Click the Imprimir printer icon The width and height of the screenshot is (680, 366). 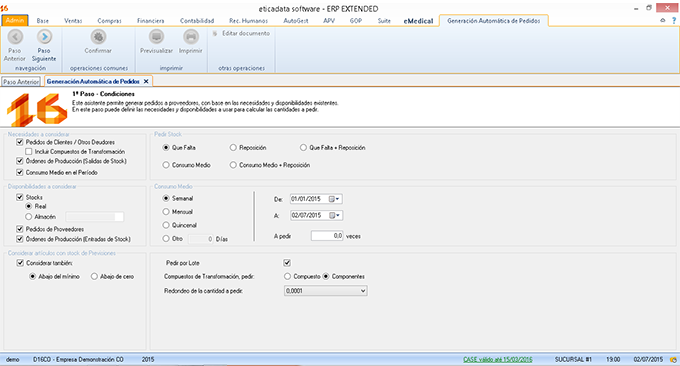point(191,37)
